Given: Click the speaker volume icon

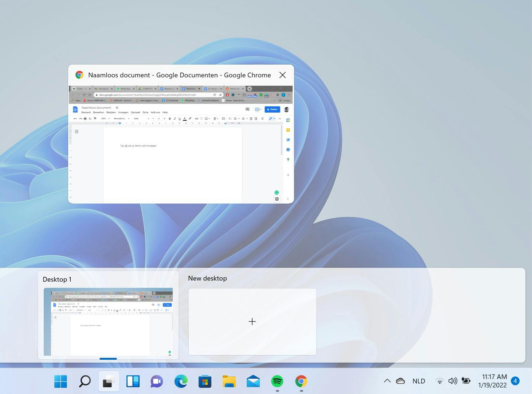Looking at the screenshot, I should point(453,381).
